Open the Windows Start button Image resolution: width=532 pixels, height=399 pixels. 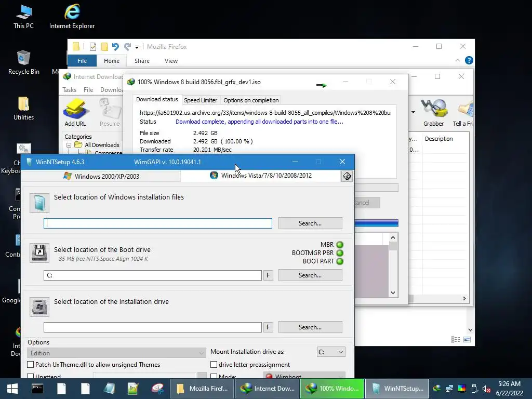[x=12, y=389]
